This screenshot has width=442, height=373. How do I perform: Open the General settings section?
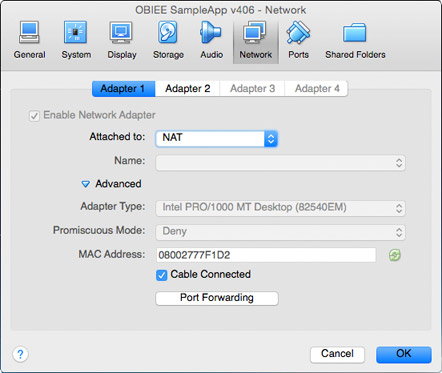click(x=29, y=40)
